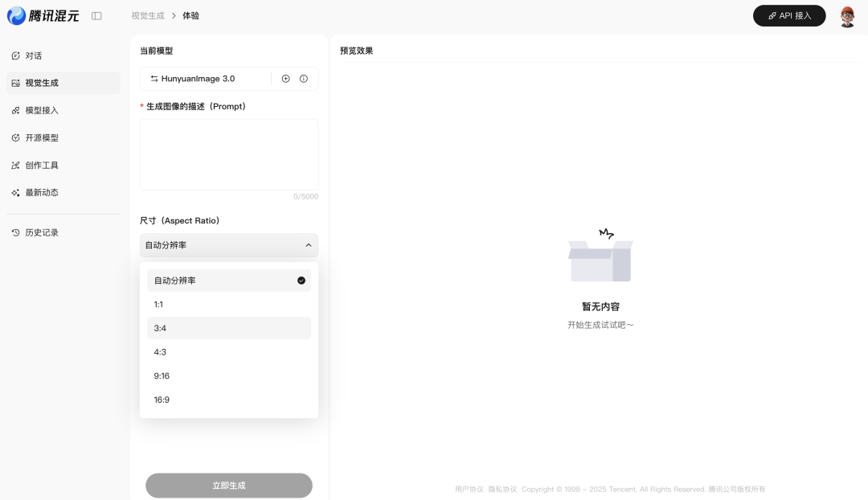Pick 9:16 from the aspect ratio list

(228, 375)
